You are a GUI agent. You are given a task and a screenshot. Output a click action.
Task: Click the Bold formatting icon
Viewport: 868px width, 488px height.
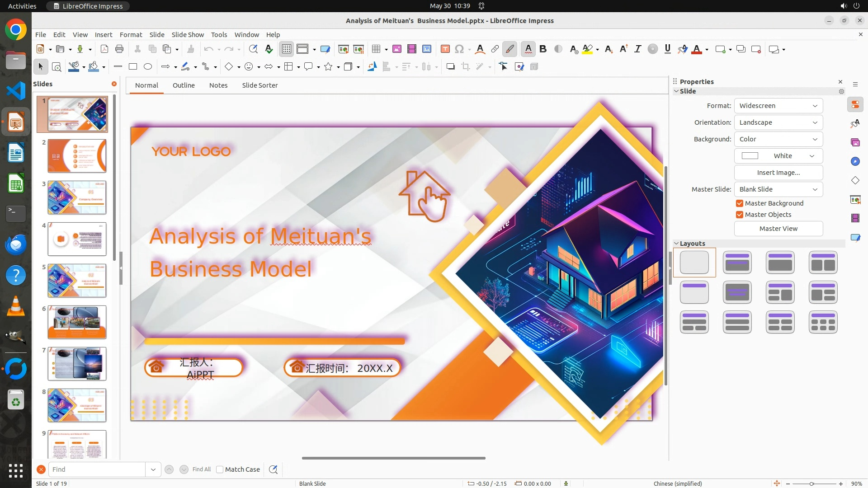coord(543,49)
